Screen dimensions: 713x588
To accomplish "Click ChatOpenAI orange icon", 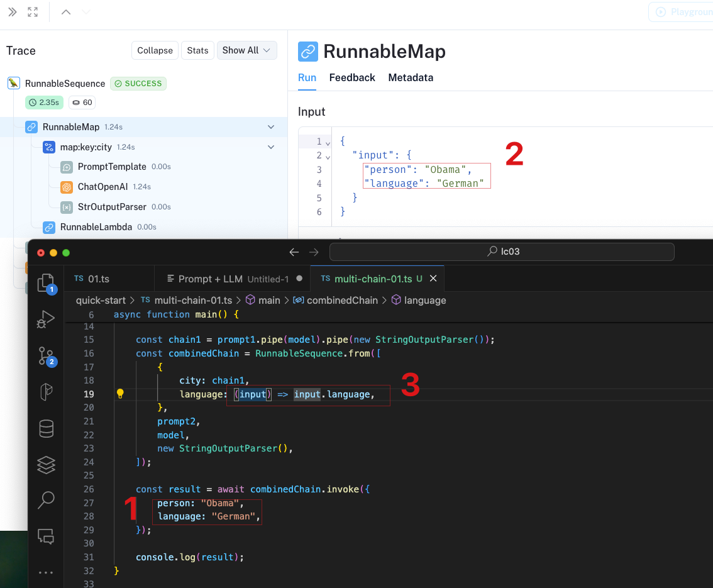I will click(x=67, y=187).
